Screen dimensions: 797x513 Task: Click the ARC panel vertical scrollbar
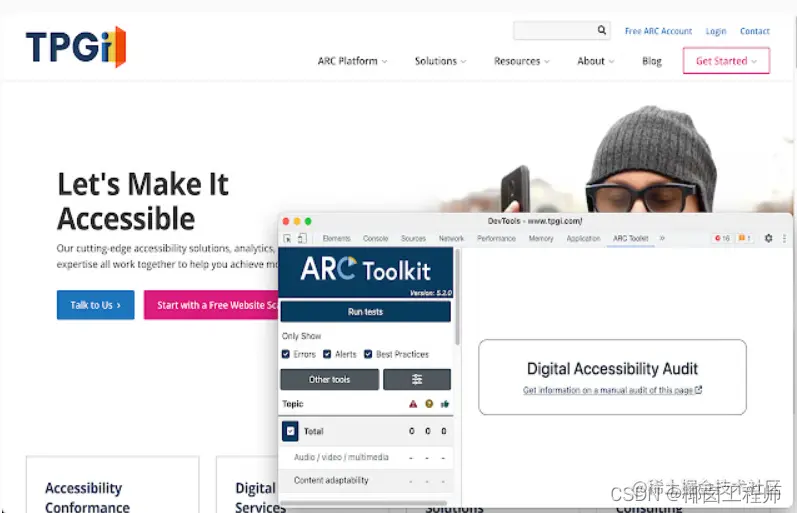click(x=457, y=297)
